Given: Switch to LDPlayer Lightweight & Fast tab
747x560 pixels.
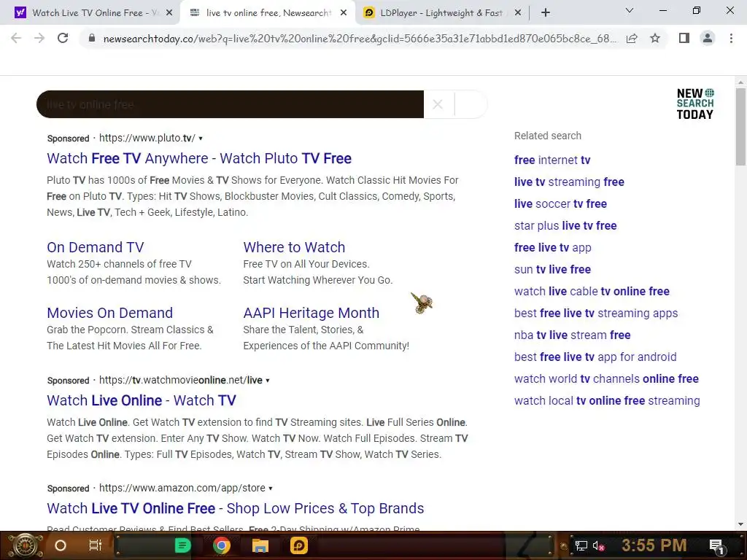Looking at the screenshot, I should click(x=442, y=13).
